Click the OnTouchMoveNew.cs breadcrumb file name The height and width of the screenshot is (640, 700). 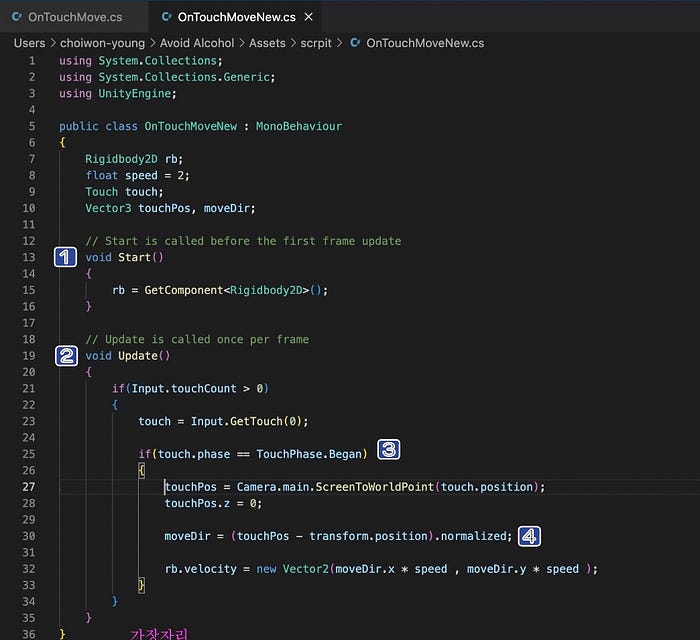425,43
